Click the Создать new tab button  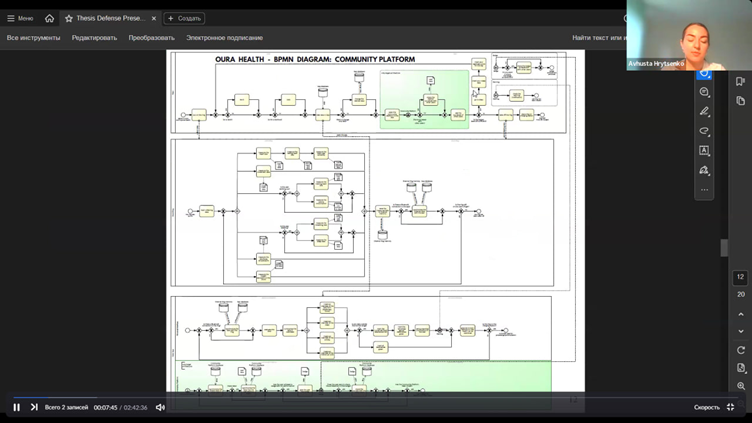(x=184, y=18)
